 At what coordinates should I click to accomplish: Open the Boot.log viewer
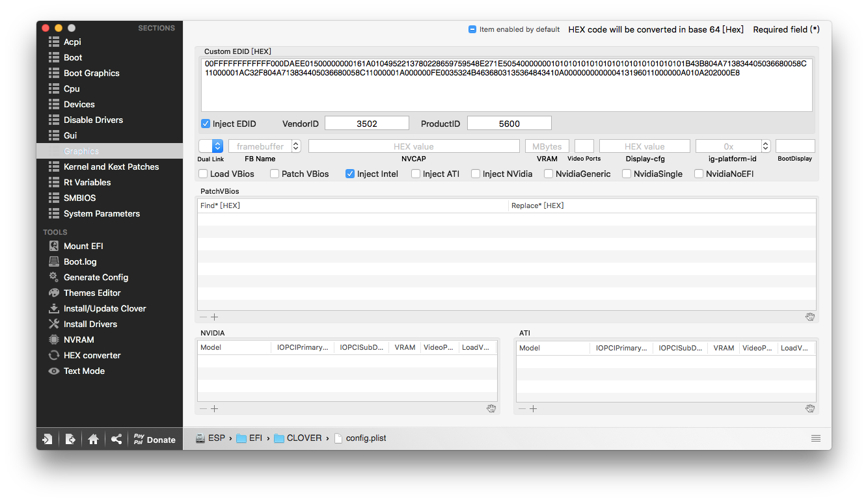(80, 261)
